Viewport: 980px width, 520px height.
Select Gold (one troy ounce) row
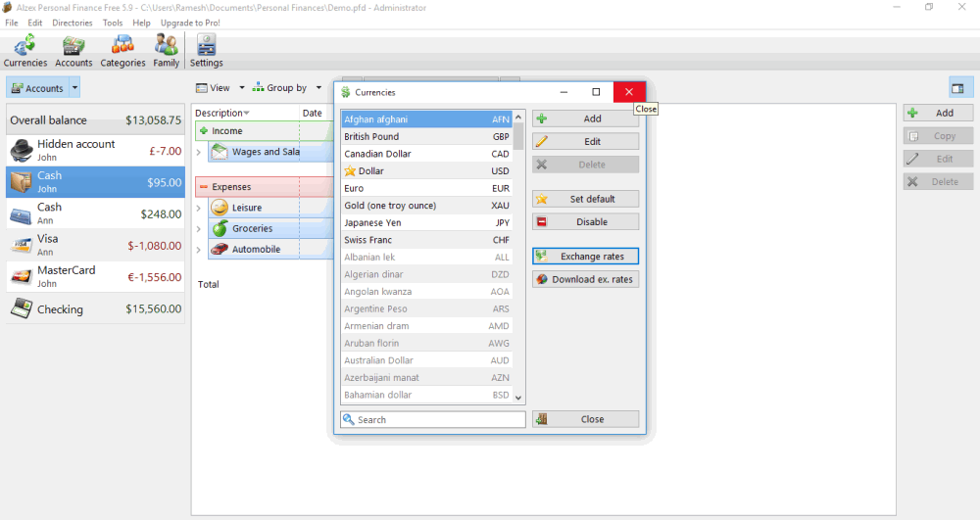click(427, 206)
